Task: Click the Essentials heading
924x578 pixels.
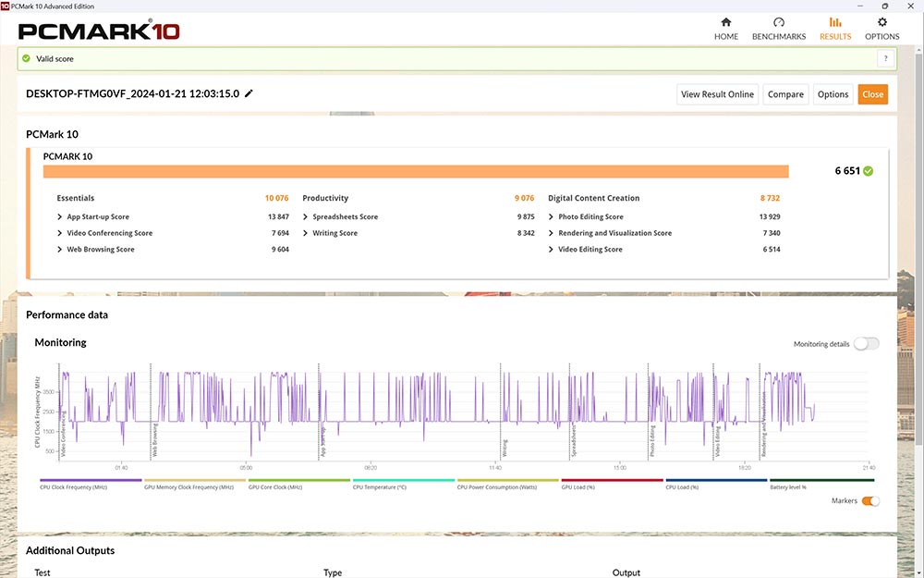Action: [76, 198]
